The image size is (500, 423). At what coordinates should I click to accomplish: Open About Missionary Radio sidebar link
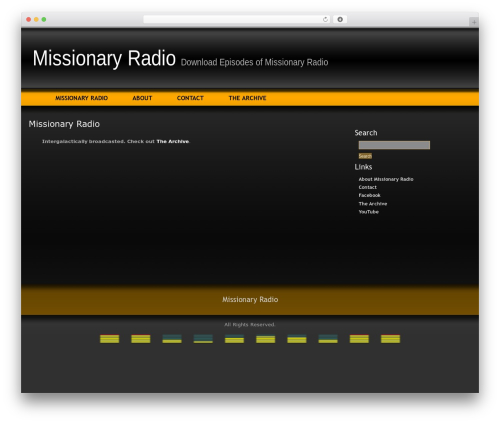coord(386,179)
